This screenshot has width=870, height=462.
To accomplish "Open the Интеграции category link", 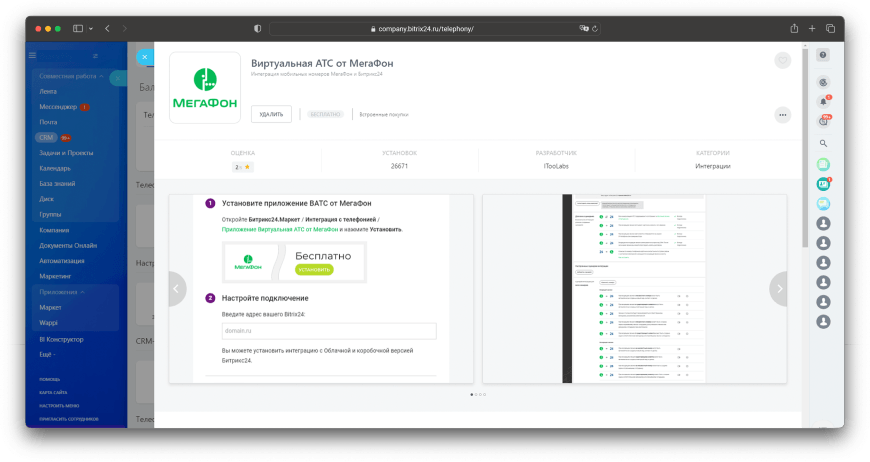I will 712,166.
